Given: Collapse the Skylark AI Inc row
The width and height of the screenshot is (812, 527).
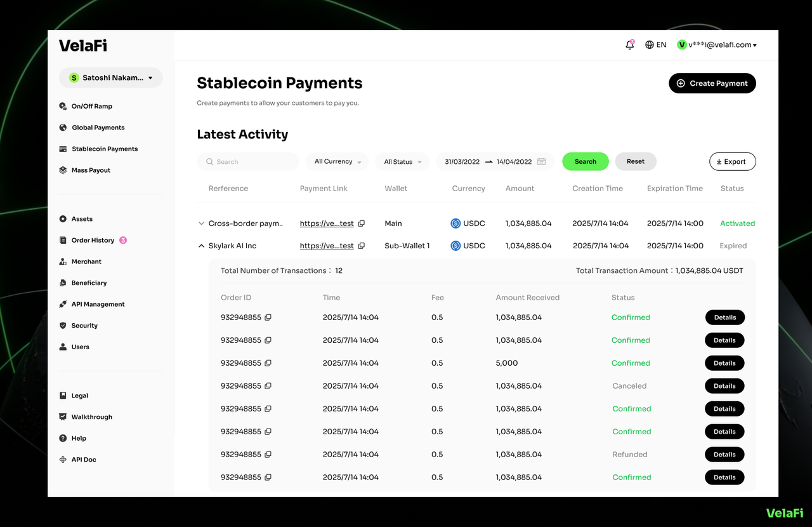Looking at the screenshot, I should pyautogui.click(x=201, y=246).
